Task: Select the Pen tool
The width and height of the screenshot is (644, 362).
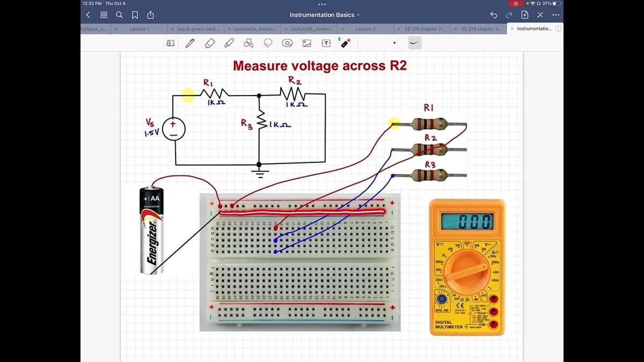Action: [x=190, y=43]
